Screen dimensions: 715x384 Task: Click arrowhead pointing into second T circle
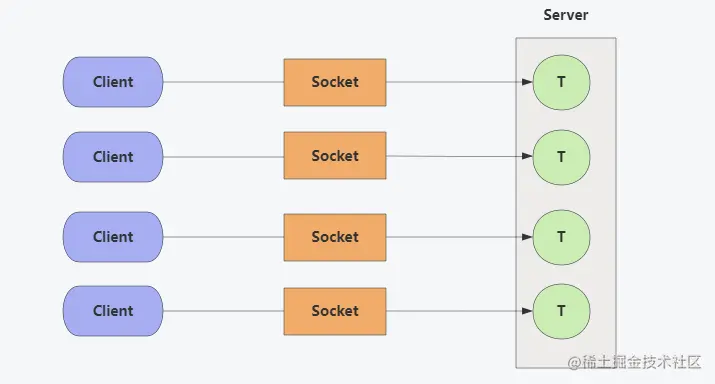(x=527, y=156)
